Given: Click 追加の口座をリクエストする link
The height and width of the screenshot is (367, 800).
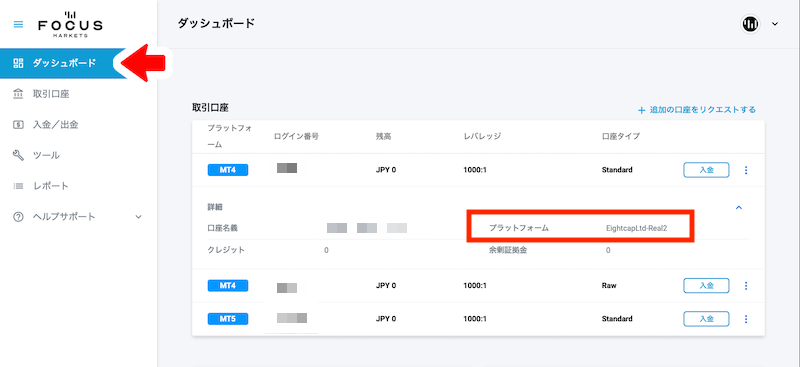Looking at the screenshot, I should tap(696, 110).
